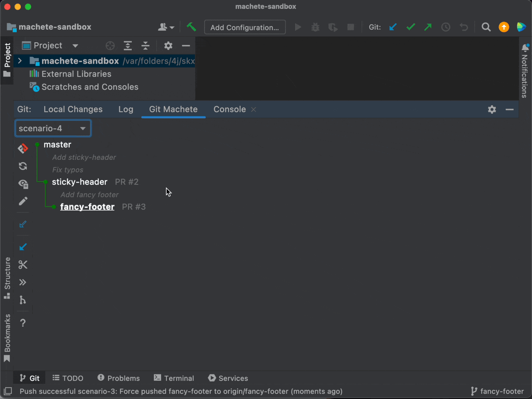
Task: Open Git tool window gear settings
Action: 492,109
